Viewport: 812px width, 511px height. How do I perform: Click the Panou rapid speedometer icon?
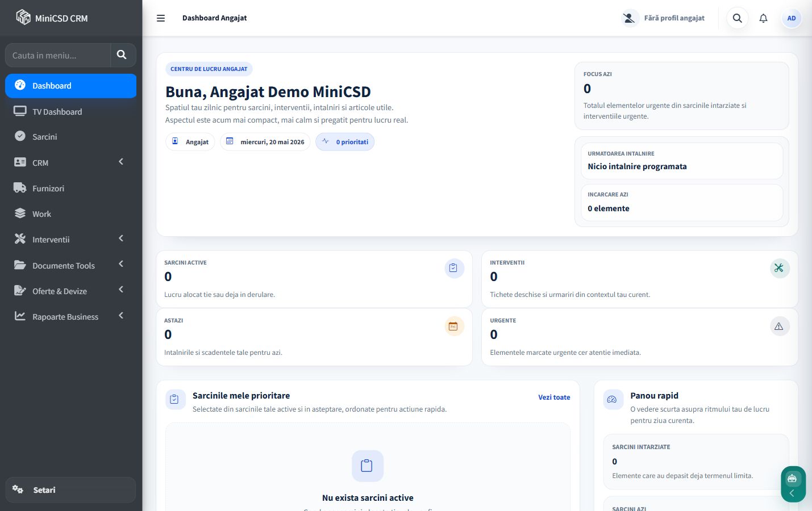click(x=613, y=400)
